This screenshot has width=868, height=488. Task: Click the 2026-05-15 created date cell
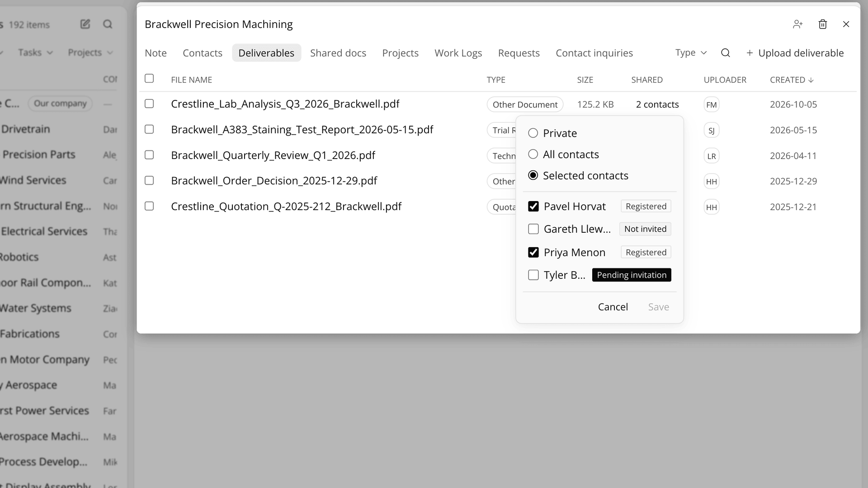(x=793, y=130)
